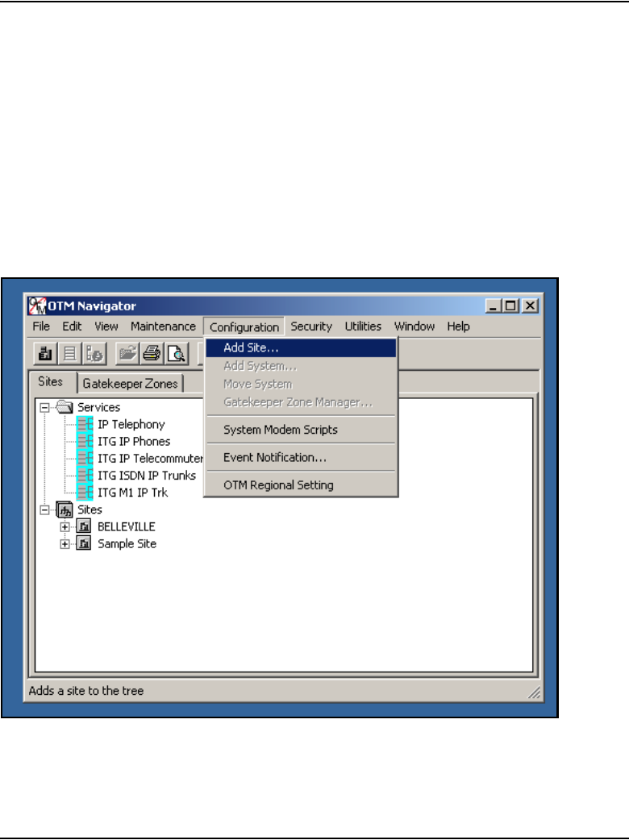629x840 pixels.
Task: Close the OTM Navigator window
Action: (530, 306)
